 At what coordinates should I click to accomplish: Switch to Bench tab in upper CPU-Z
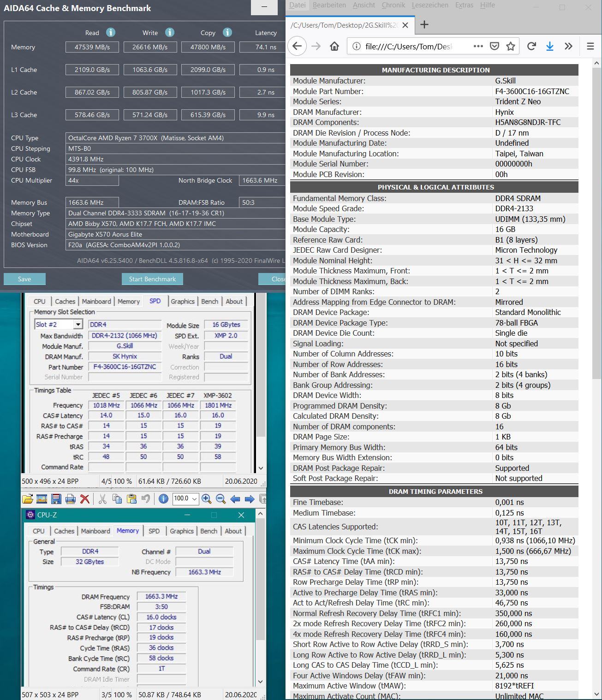[210, 301]
